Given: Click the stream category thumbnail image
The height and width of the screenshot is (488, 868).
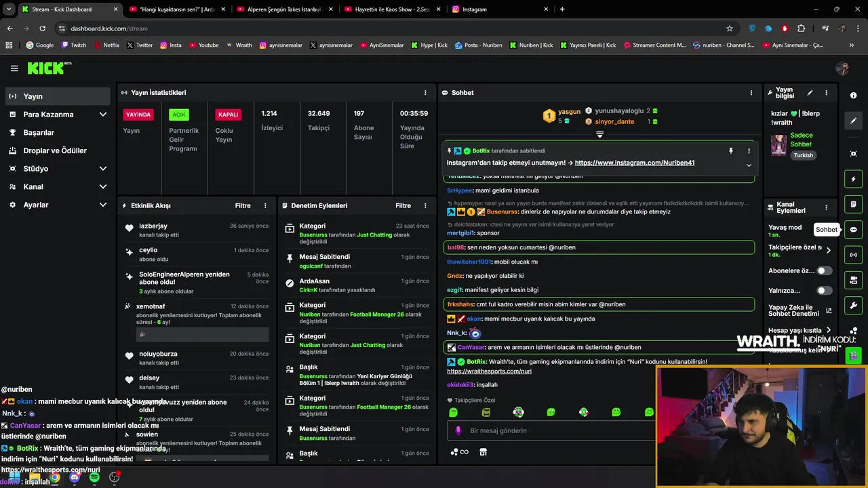Looking at the screenshot, I should (x=778, y=145).
